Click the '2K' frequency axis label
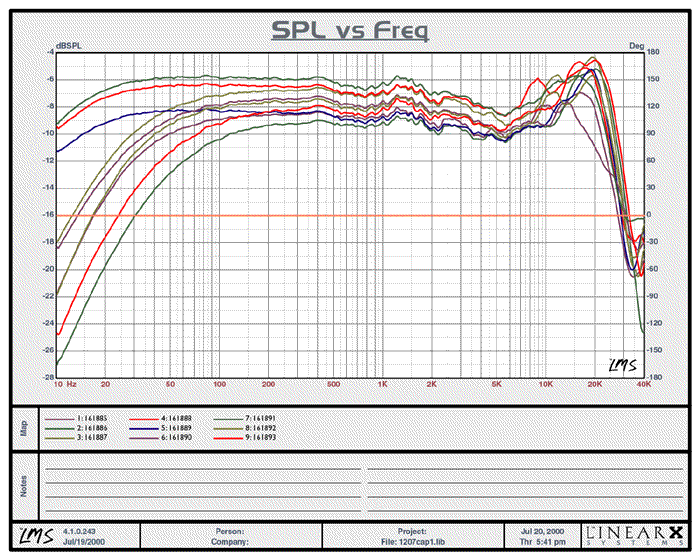This screenshot has width=700, height=560. (x=432, y=384)
